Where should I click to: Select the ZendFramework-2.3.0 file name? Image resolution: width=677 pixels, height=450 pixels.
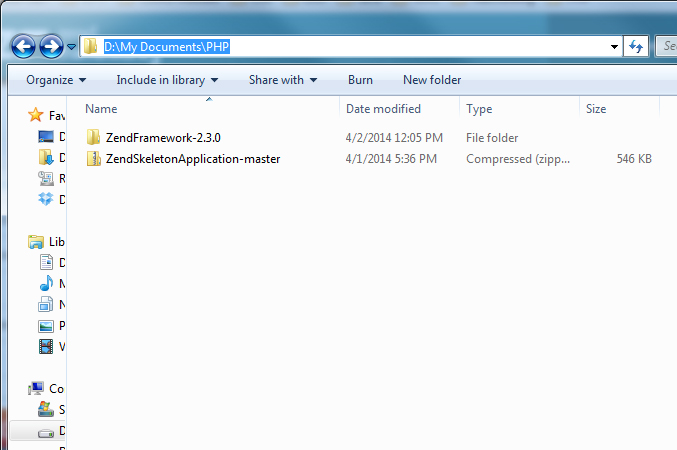(x=163, y=138)
